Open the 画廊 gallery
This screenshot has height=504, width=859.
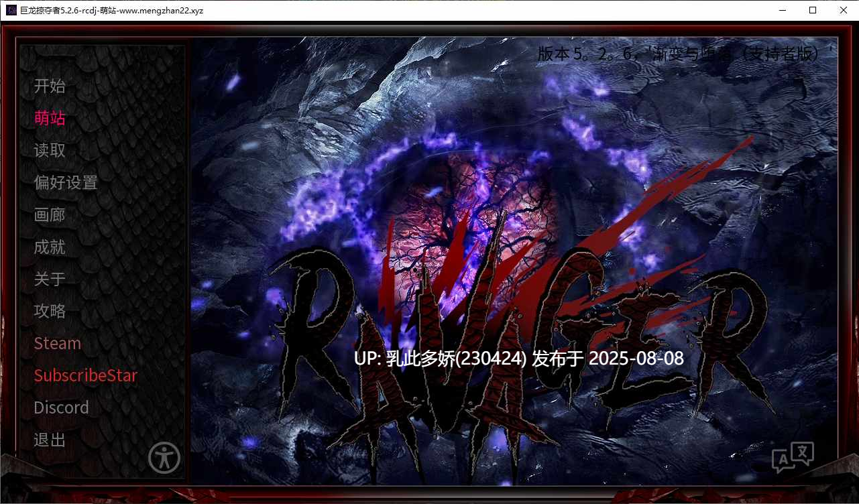coord(50,214)
